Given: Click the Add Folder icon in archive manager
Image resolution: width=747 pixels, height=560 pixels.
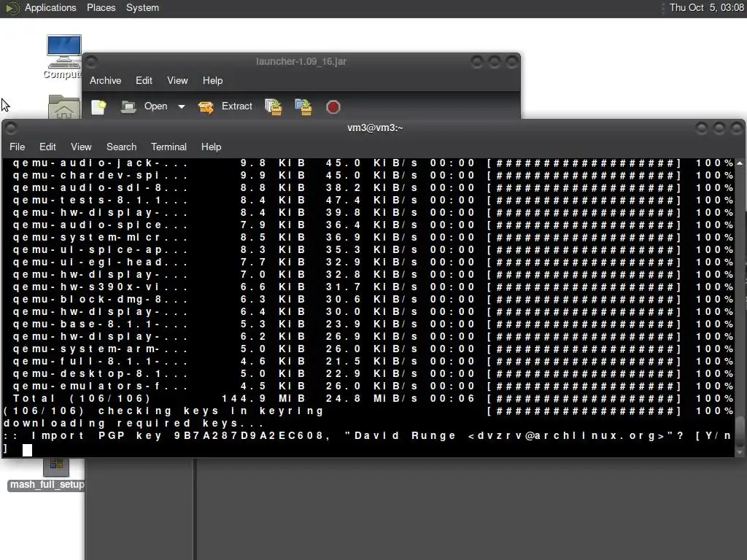Looking at the screenshot, I should 303,106.
